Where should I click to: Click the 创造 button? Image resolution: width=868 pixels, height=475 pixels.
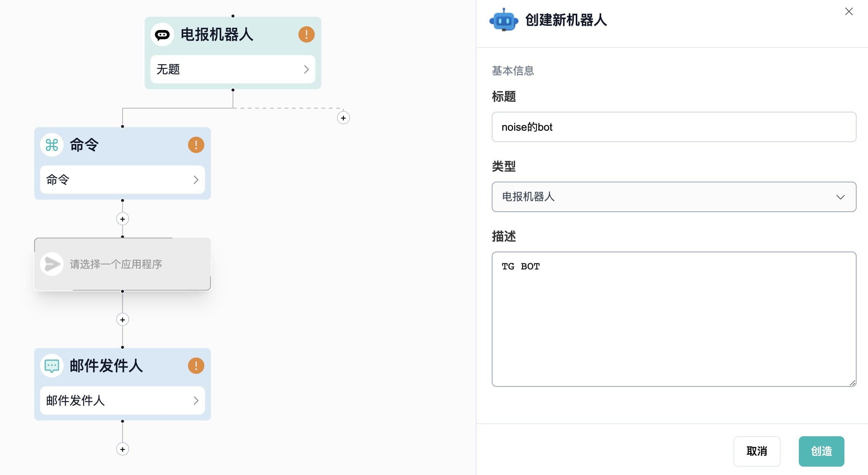click(821, 451)
